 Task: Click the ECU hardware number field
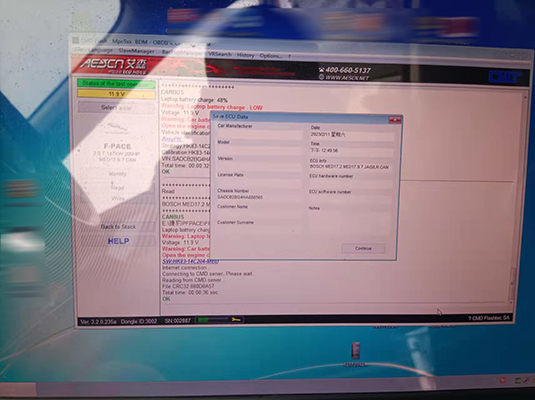[351, 184]
